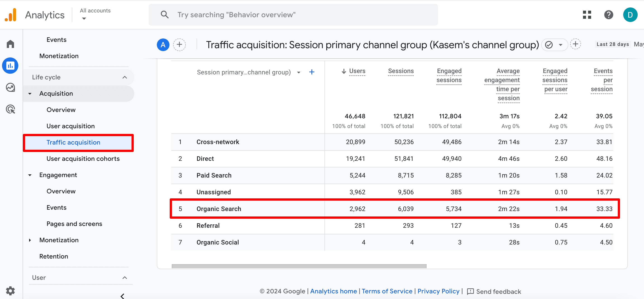The height and width of the screenshot is (299, 644).
Task: Sort by Average engagement time per session
Action: [502, 85]
